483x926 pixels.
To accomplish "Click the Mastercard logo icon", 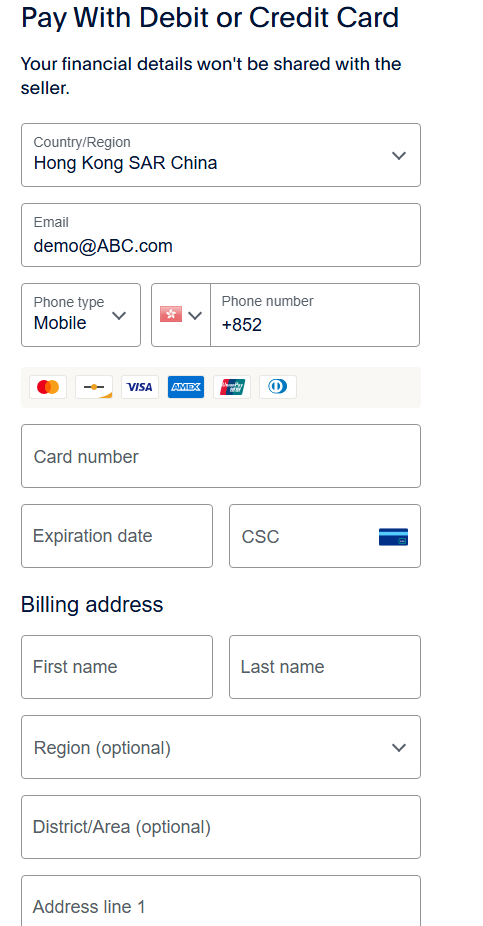I will pos(48,387).
